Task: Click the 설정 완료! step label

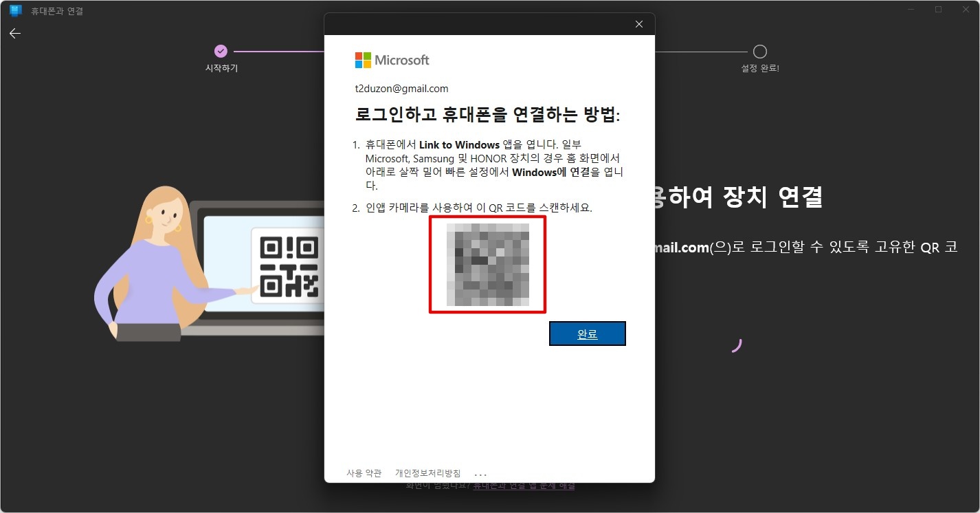Action: click(760, 69)
